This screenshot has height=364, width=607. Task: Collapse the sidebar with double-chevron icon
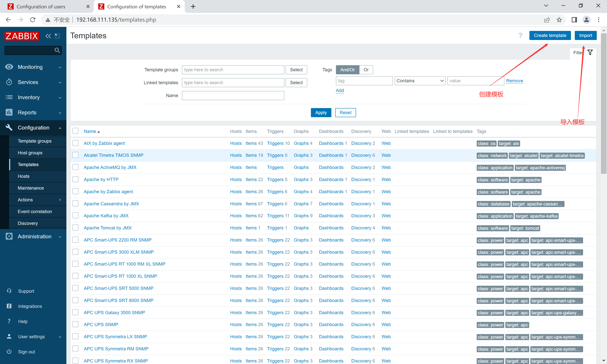click(x=48, y=36)
